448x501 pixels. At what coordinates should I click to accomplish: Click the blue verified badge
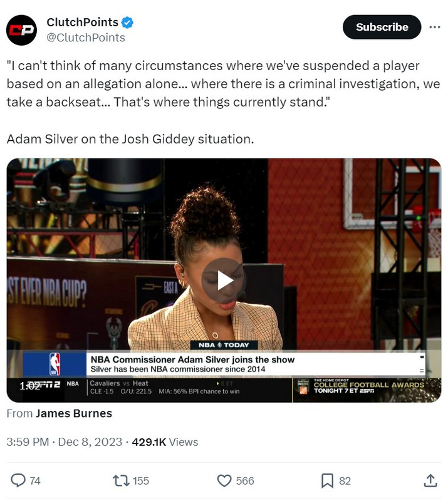click(x=128, y=23)
